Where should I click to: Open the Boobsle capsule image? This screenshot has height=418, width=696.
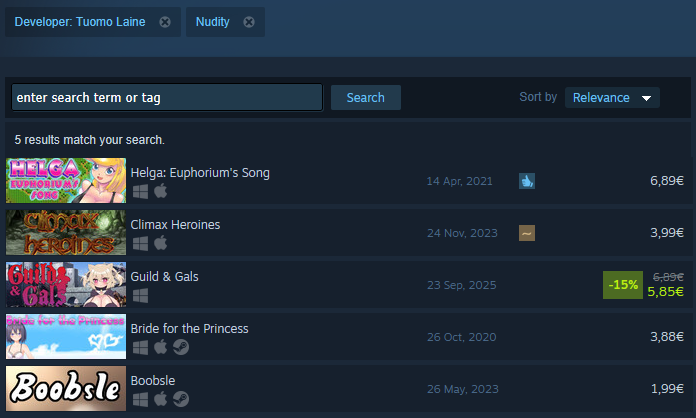point(66,388)
